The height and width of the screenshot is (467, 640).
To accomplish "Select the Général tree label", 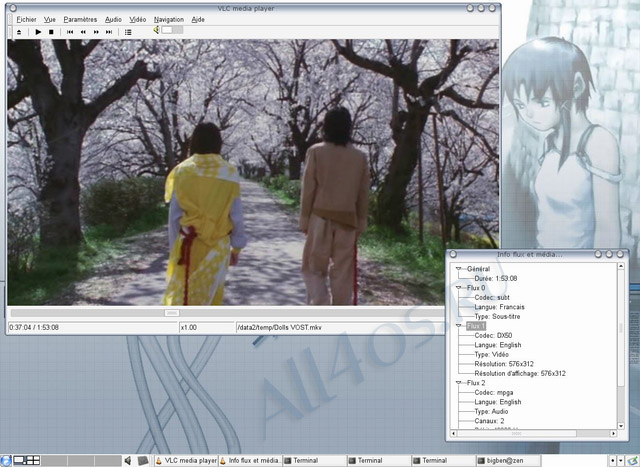I will point(478,269).
